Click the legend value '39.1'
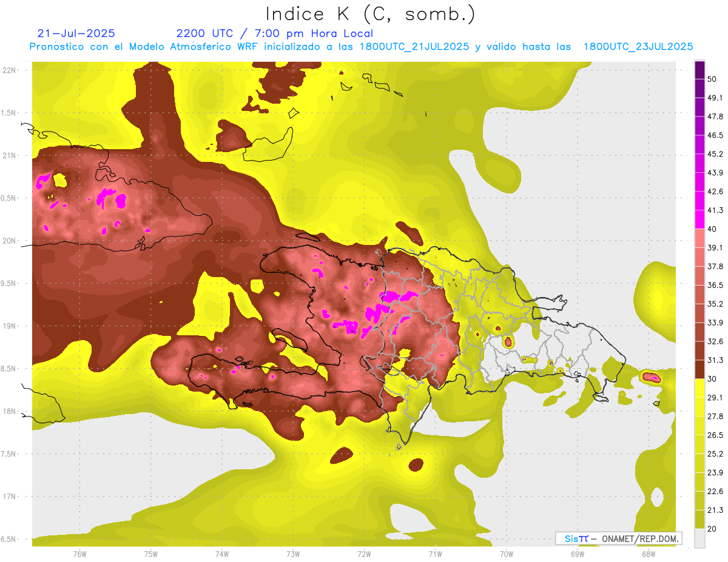The image size is (728, 562). click(715, 247)
